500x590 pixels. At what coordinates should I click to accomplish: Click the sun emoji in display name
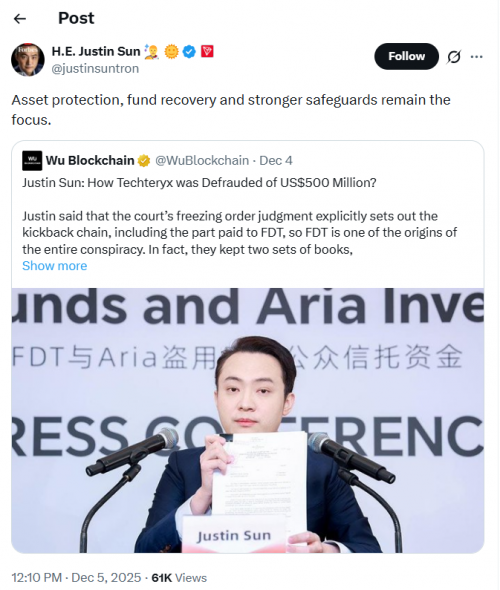(x=172, y=52)
